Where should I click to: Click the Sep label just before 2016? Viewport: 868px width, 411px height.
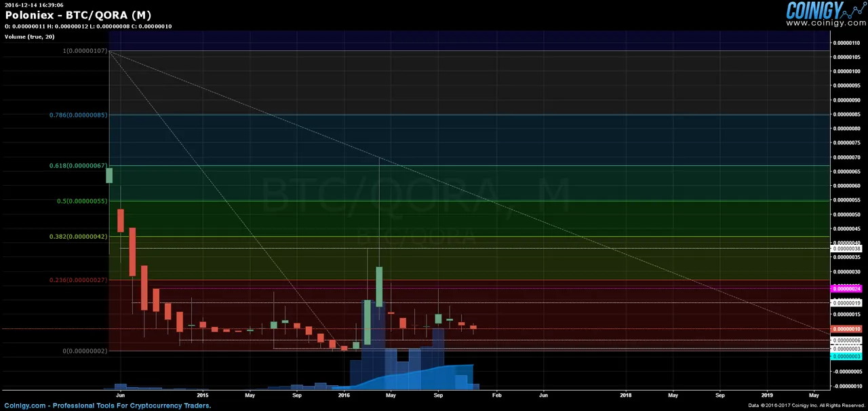point(297,395)
